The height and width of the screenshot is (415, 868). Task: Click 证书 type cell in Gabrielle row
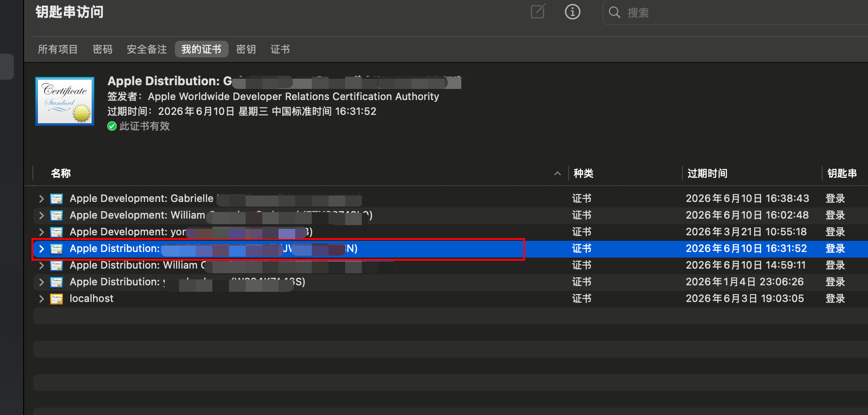tap(582, 198)
